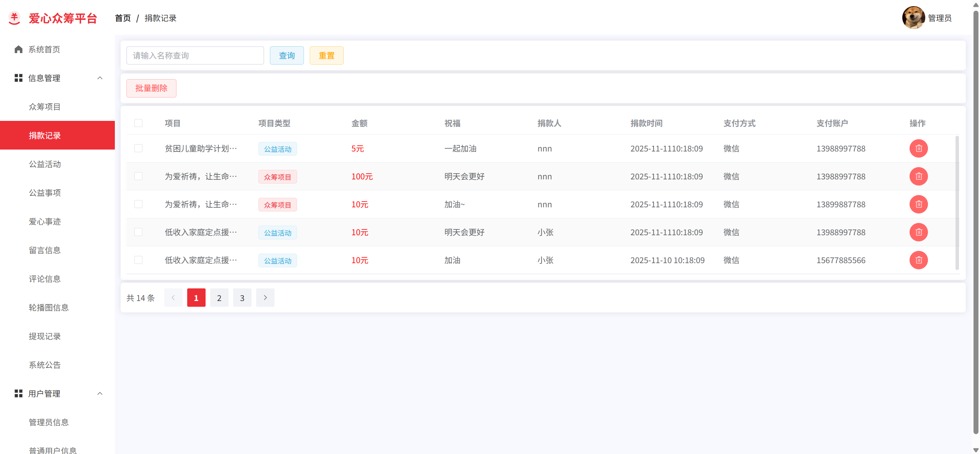Image resolution: width=980 pixels, height=454 pixels.
Task: Check the 贫困儿童助学计划 row checkbox
Action: pos(138,148)
